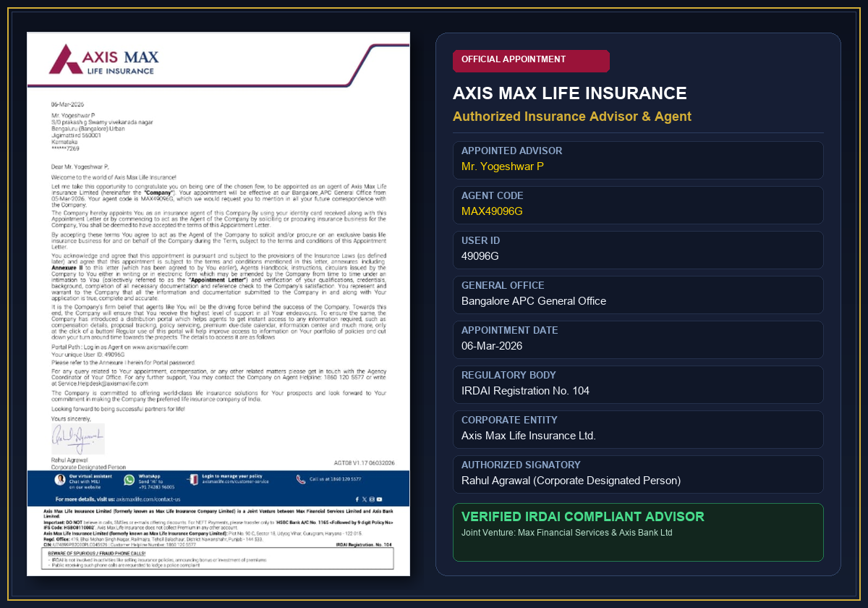This screenshot has height=608, width=868.
Task: Click 'Bangalore APC General Office' value
Action: pyautogui.click(x=534, y=301)
